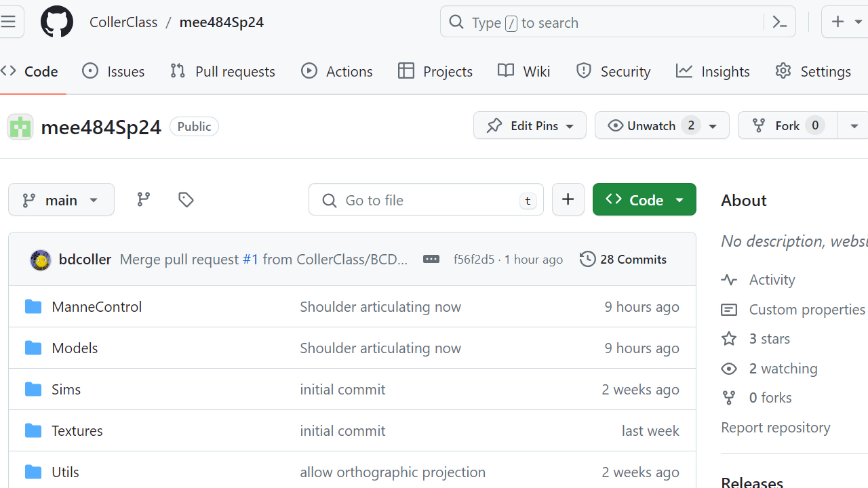Open the Unwatch notifications dropdown
Screen dimensions: 868x488
tap(661, 125)
